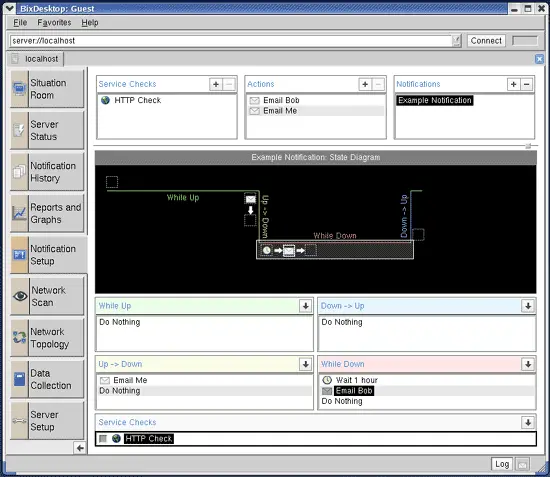This screenshot has height=477, width=550.
Task: Select the localhost tab
Action: pyautogui.click(x=36, y=59)
